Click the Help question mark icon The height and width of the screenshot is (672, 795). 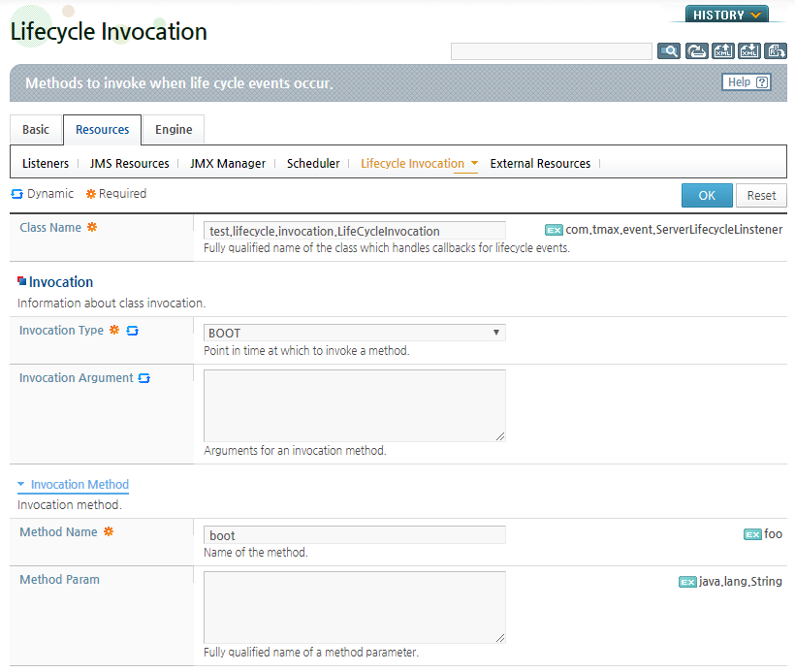(762, 82)
